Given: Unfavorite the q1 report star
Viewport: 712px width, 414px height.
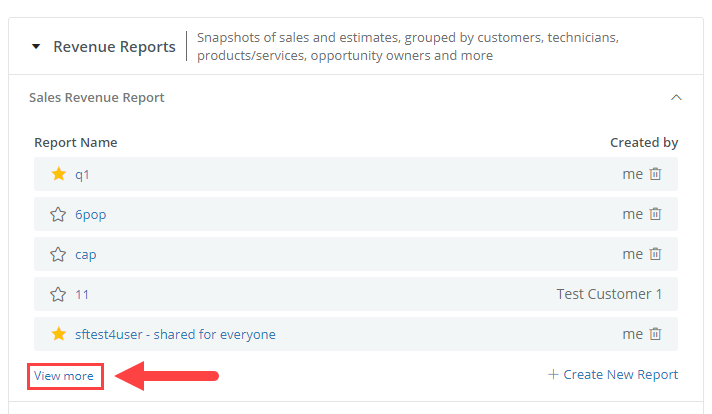Looking at the screenshot, I should click(x=59, y=174).
